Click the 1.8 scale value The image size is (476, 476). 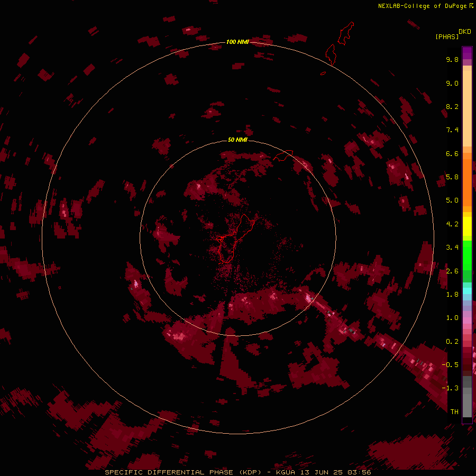[452, 295]
